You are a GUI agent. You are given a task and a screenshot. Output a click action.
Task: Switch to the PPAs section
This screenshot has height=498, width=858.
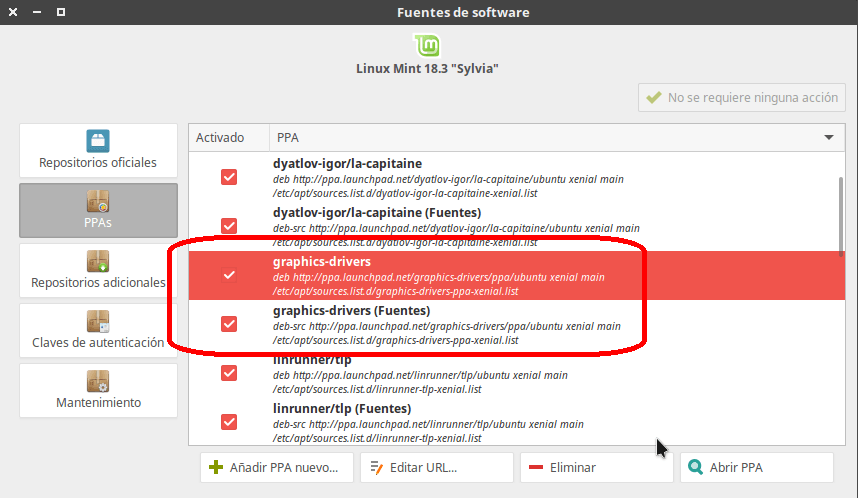click(98, 210)
